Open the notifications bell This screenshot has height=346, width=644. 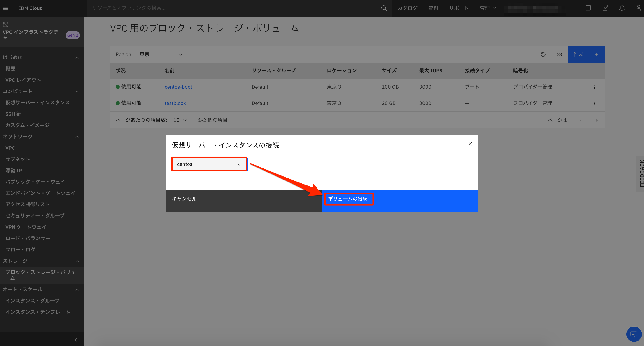pyautogui.click(x=622, y=8)
